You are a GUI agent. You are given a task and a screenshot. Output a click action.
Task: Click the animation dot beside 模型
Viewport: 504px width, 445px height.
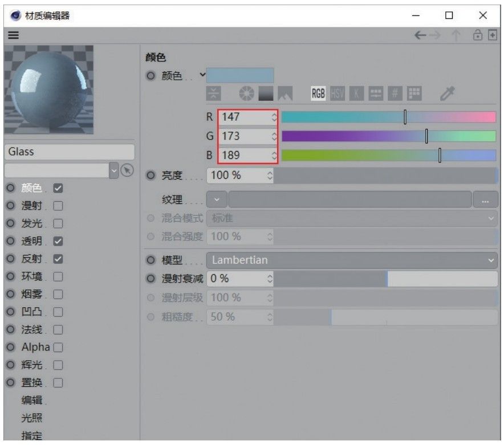pos(151,260)
